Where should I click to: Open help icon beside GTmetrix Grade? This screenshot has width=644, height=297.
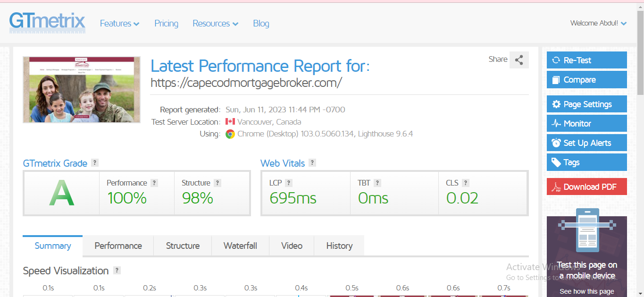click(95, 163)
